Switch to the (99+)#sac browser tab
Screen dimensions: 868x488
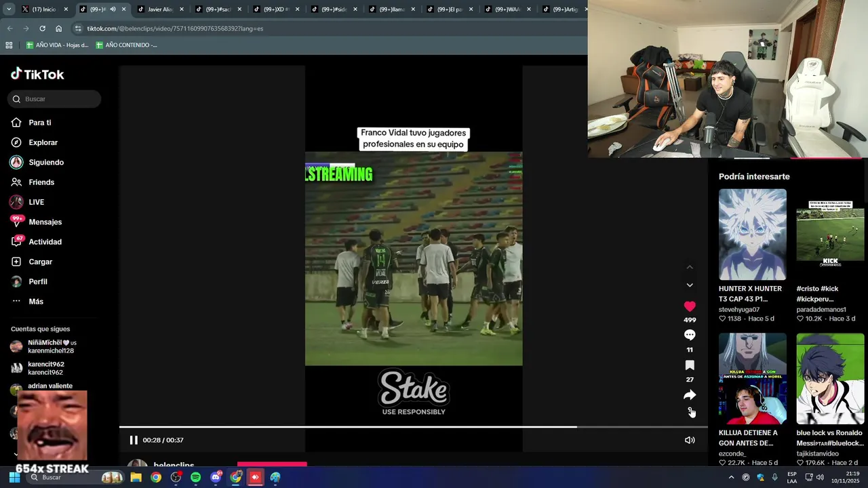coord(218,9)
